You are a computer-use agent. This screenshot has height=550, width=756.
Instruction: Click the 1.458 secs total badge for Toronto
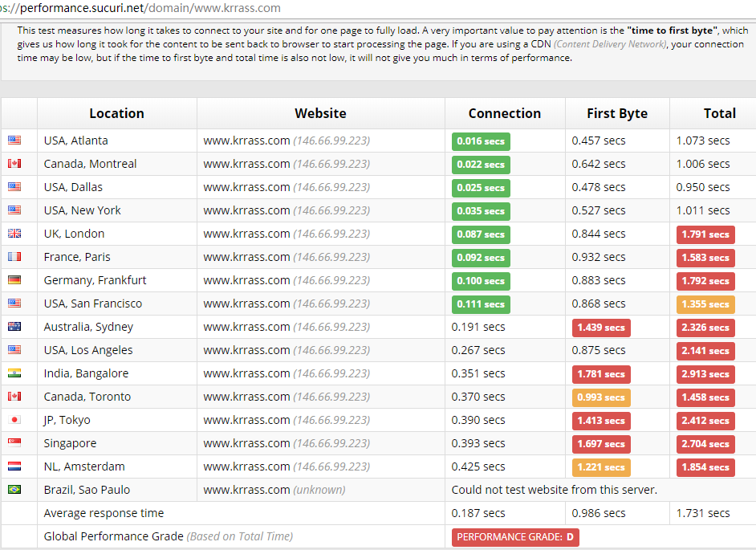[x=705, y=397]
